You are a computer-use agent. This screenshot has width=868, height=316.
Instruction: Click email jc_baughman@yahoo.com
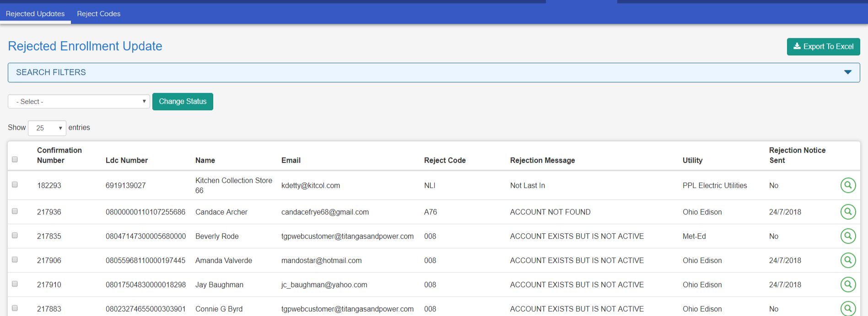tap(324, 285)
